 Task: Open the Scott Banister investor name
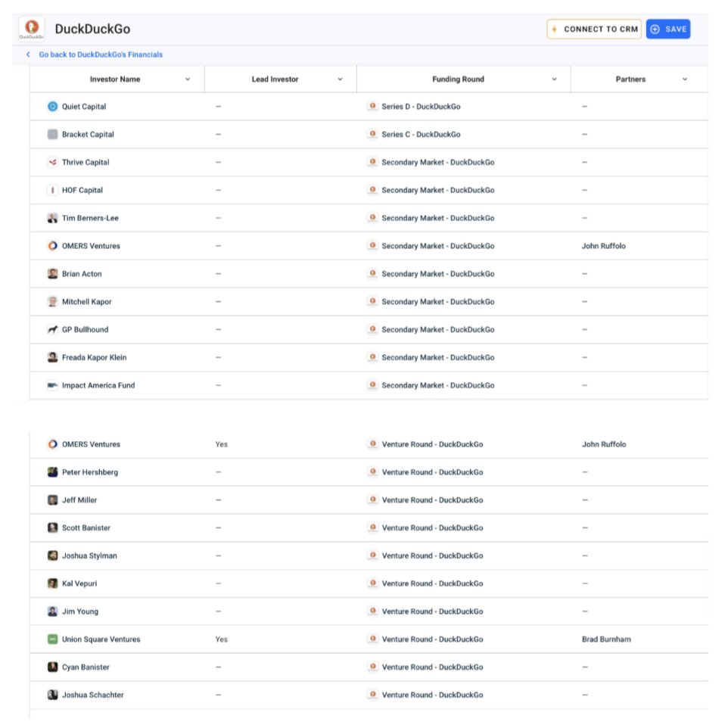click(86, 527)
